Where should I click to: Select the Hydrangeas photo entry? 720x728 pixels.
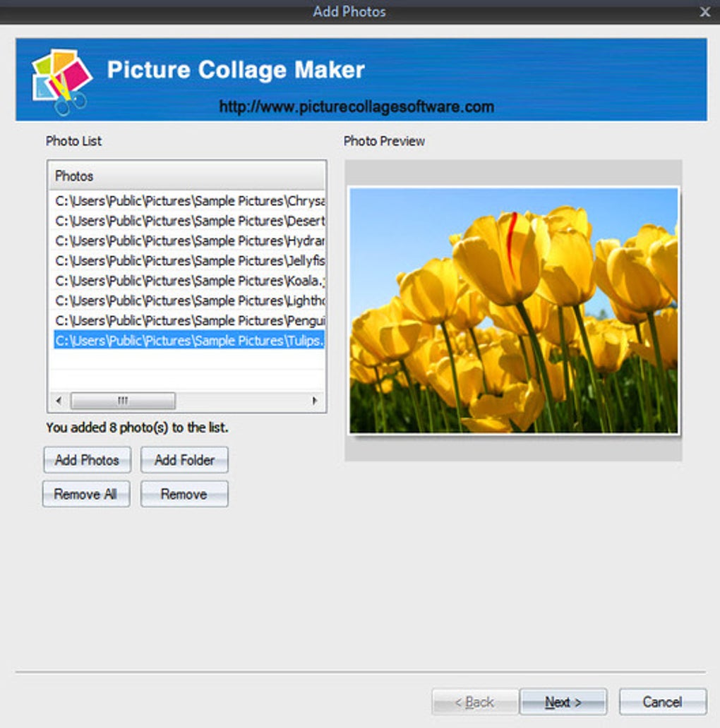[189, 241]
